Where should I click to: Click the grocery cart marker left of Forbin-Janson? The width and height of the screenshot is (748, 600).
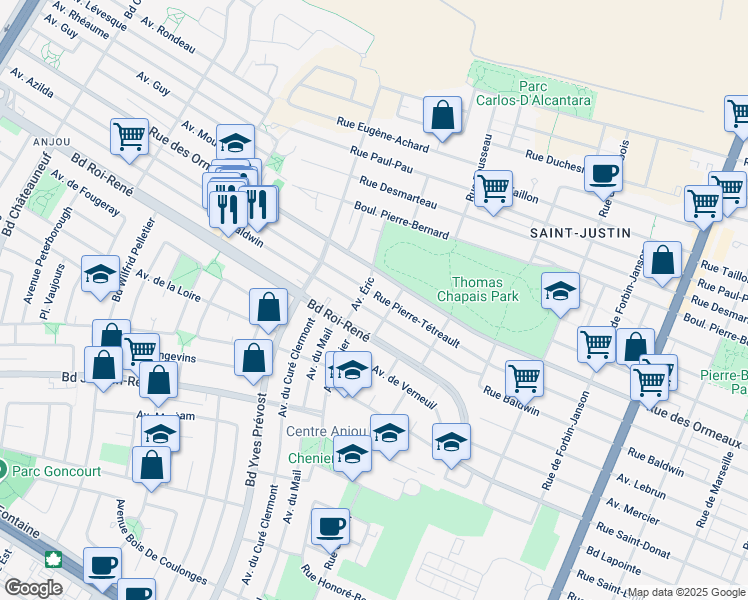596,346
